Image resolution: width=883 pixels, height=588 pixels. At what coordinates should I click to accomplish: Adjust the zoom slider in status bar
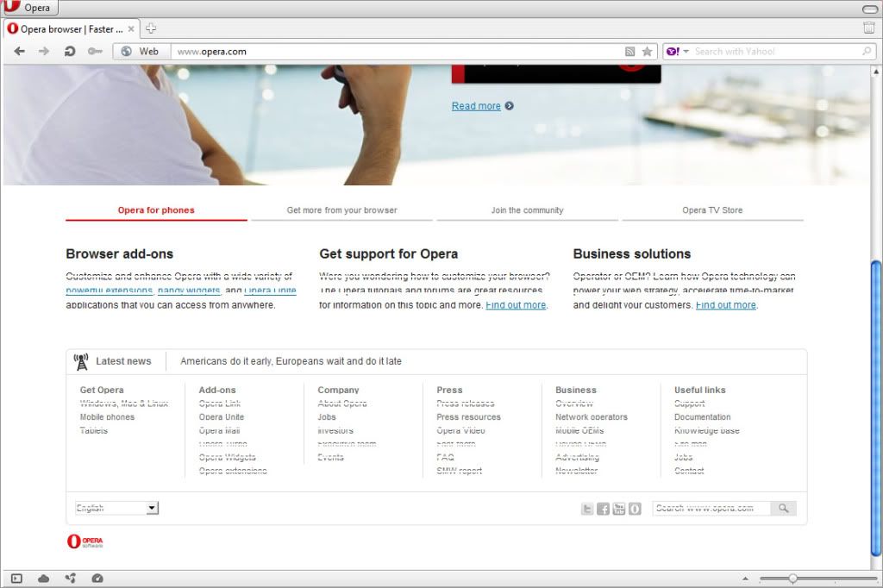tap(792, 579)
